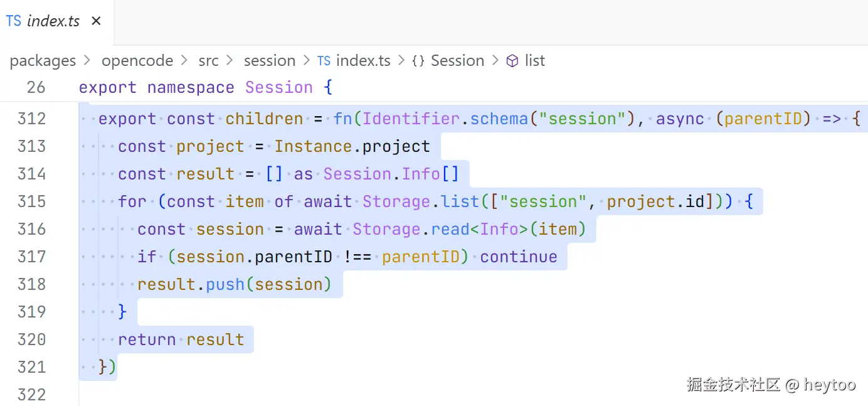
Task: Select the src breadcrumb segment
Action: coord(208,61)
